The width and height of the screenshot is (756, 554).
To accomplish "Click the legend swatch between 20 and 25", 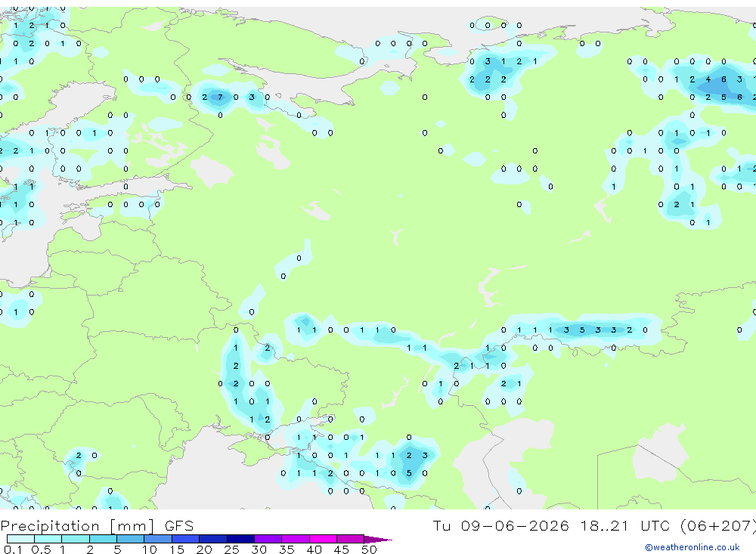I will pos(213,539).
